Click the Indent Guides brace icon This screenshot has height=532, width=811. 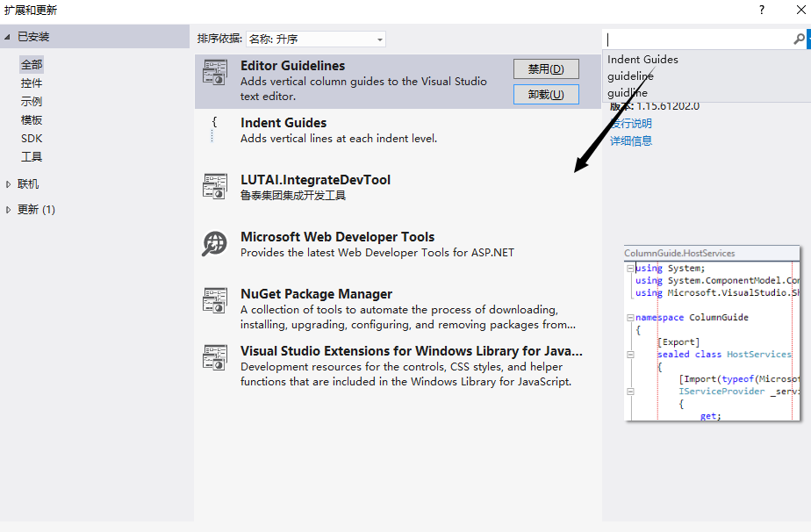point(214,129)
